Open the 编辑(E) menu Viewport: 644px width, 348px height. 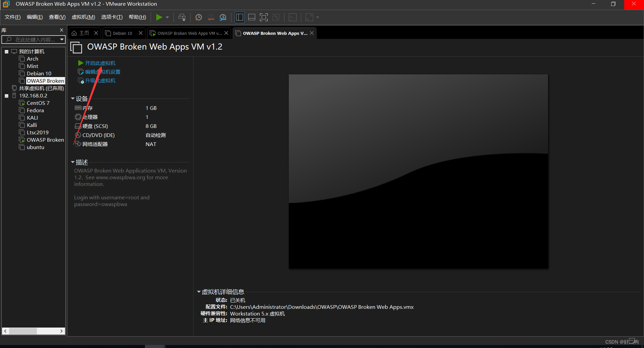(x=35, y=17)
